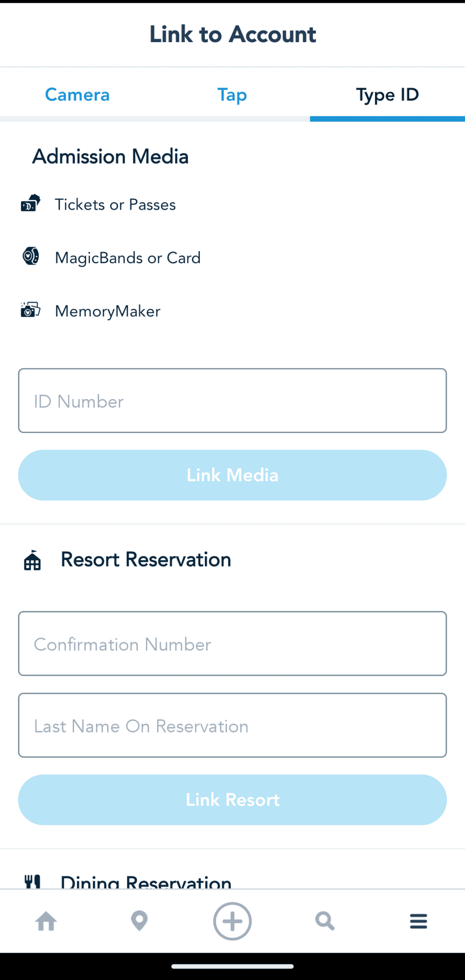Select the Tickets or Passes icon

click(31, 204)
